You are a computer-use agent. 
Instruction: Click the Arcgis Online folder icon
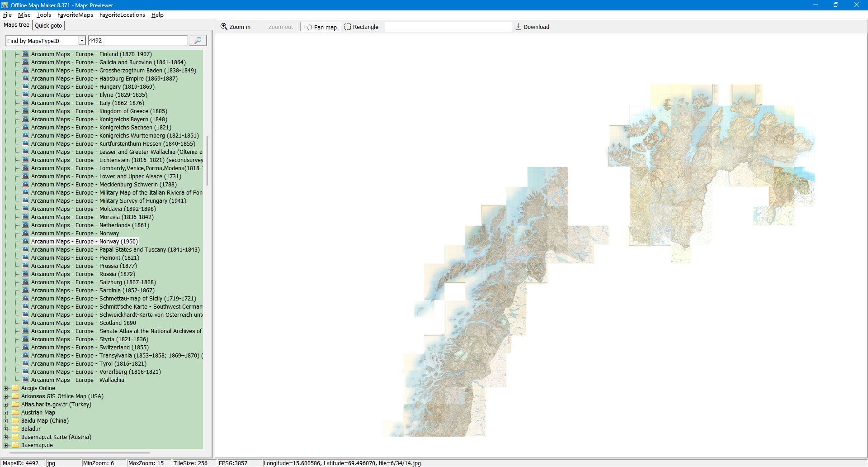click(x=16, y=388)
